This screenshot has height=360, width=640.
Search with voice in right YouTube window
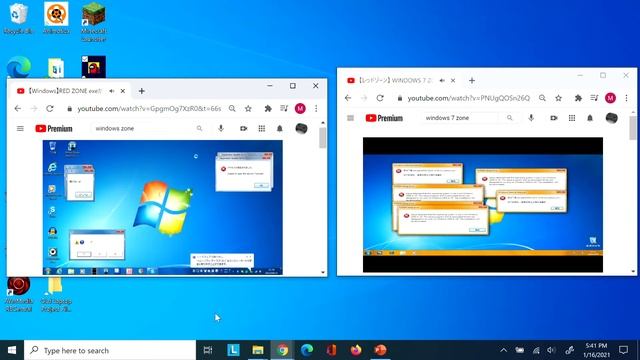click(x=531, y=118)
